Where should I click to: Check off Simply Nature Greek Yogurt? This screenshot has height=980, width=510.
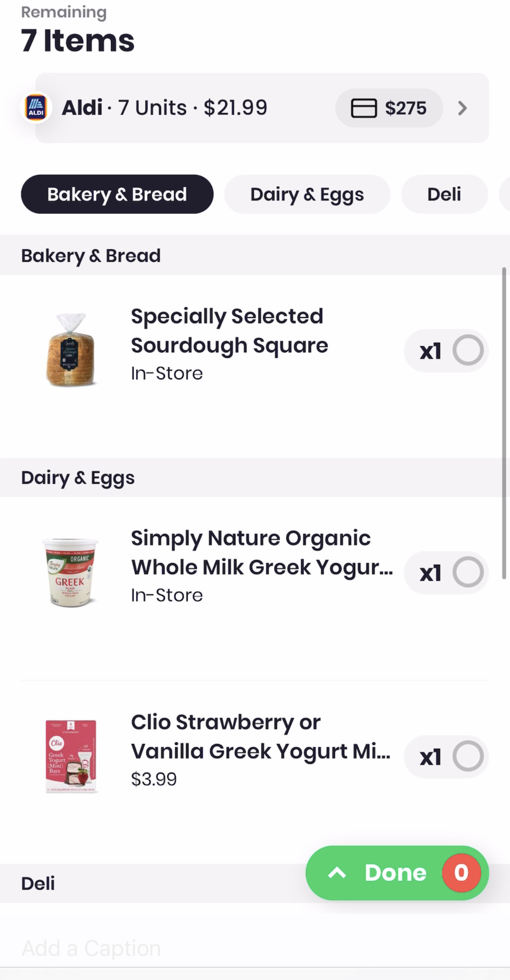(468, 572)
